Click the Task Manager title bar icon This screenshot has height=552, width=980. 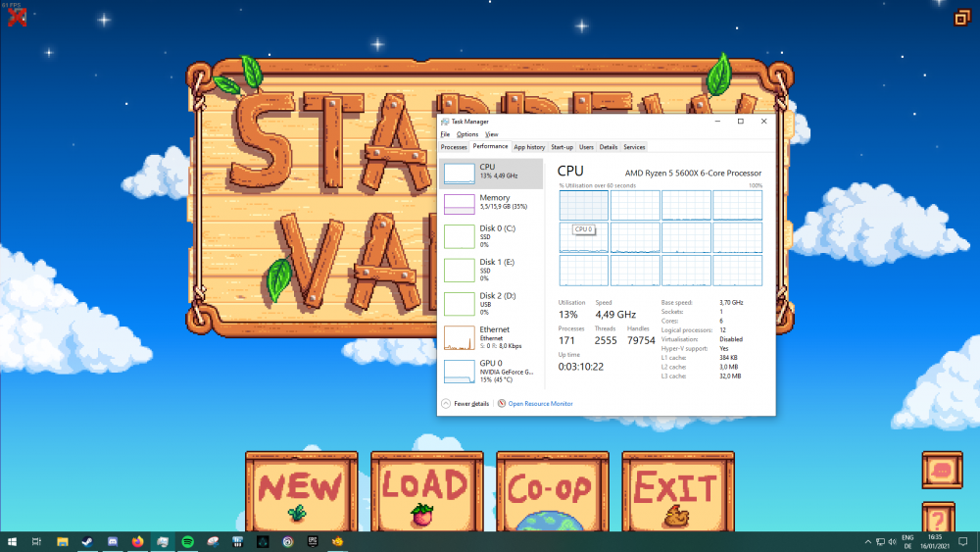[x=444, y=122]
